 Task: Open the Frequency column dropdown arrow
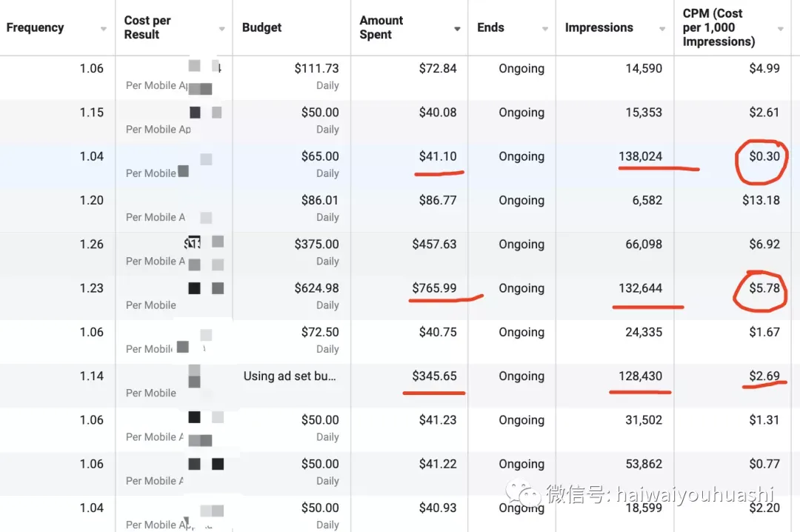(104, 29)
